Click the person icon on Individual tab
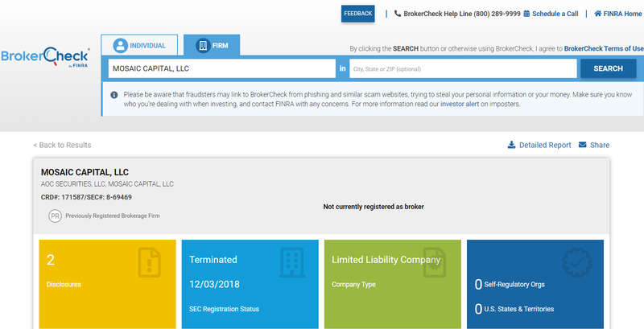 click(120, 46)
